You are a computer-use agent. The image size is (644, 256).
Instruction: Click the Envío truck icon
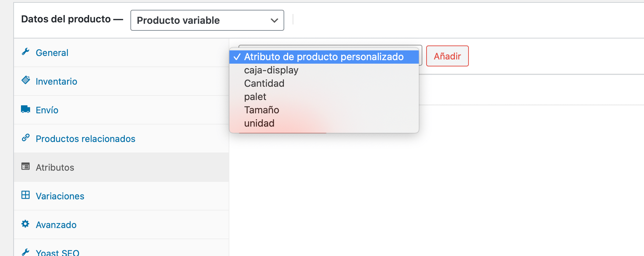(x=26, y=109)
